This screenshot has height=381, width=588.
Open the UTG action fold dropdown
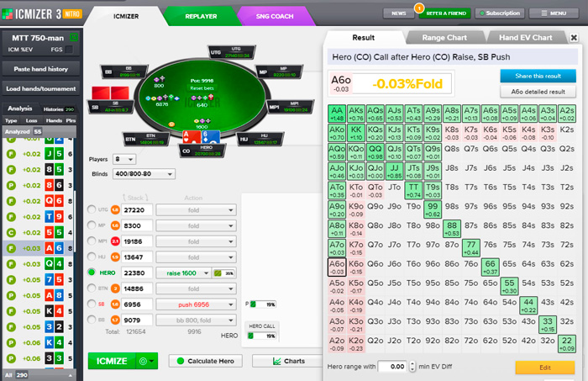click(x=196, y=210)
